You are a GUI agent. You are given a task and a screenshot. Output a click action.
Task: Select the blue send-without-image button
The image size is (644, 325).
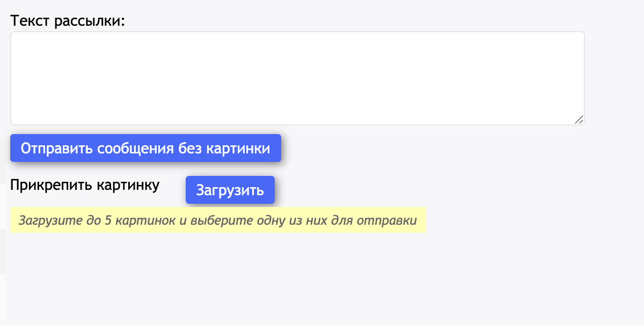tap(145, 148)
